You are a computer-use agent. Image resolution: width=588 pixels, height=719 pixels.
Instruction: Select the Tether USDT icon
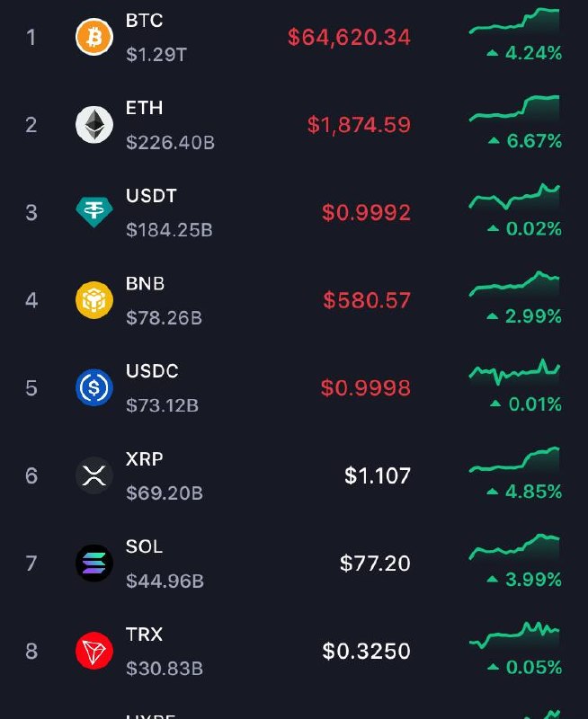coord(94,212)
